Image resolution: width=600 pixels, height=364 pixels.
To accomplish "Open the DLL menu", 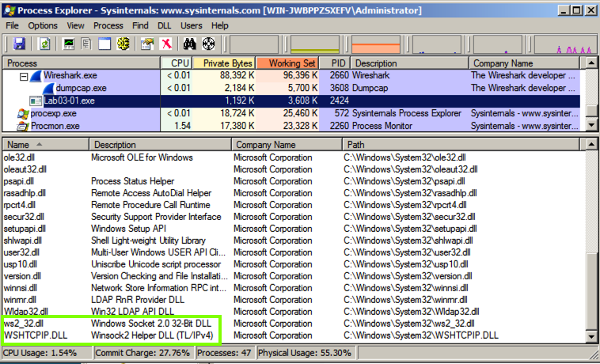I will (x=165, y=25).
